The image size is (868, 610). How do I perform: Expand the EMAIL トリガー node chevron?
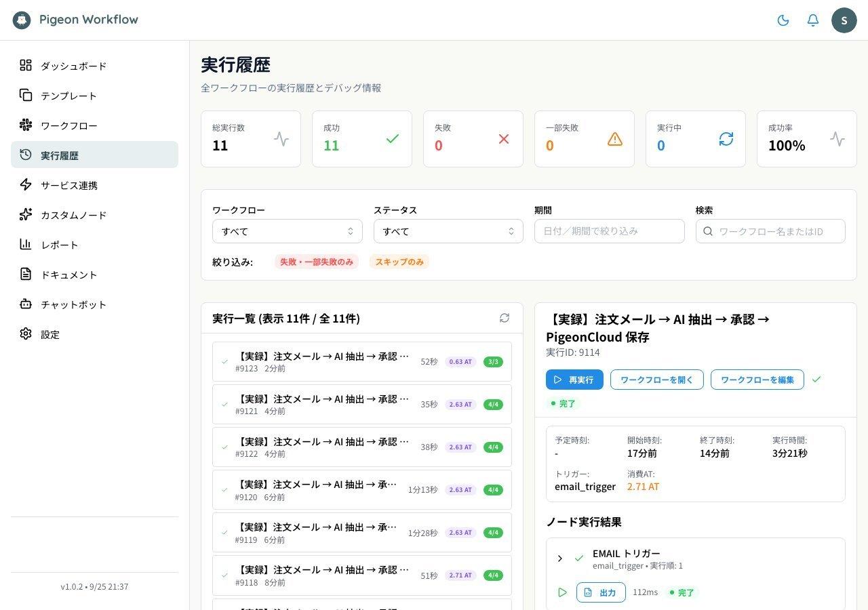(x=560, y=558)
